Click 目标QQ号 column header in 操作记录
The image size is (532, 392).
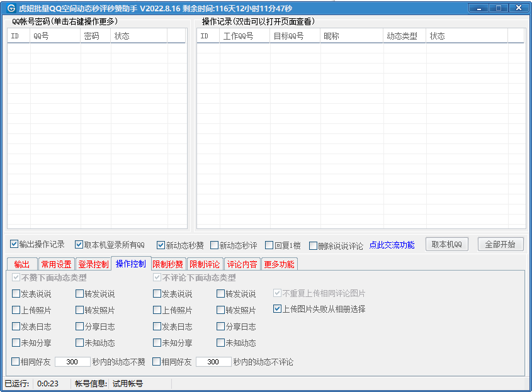[x=295, y=36]
